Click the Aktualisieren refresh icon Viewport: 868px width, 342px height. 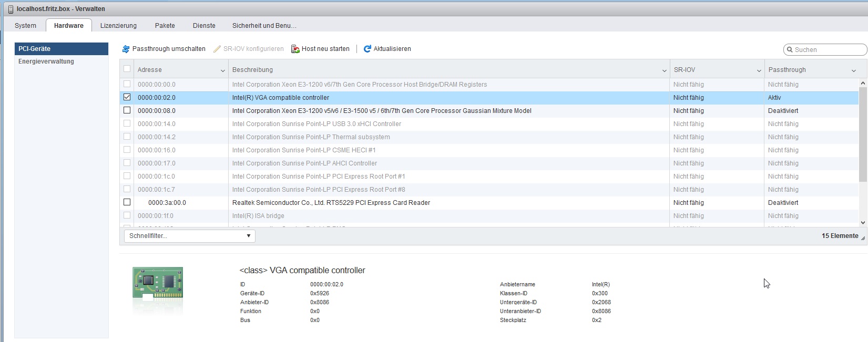(367, 49)
